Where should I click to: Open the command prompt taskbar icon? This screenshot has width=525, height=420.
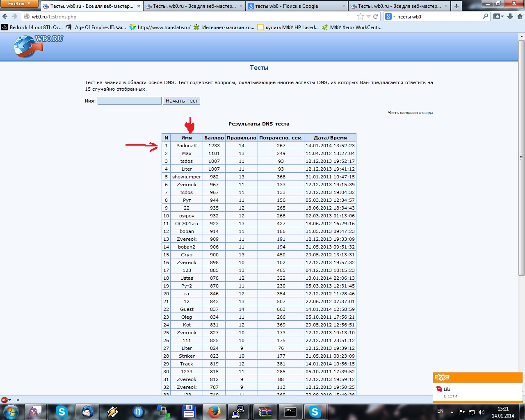coord(290,411)
